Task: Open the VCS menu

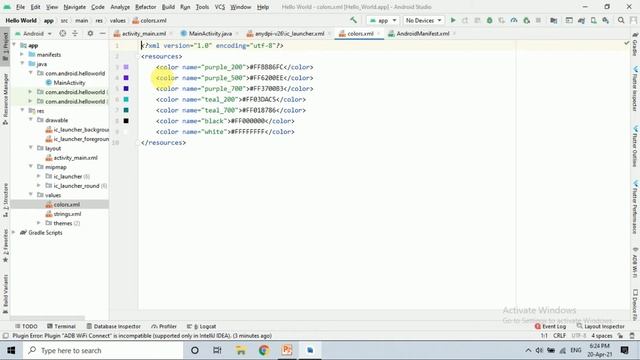Action: (x=220, y=7)
